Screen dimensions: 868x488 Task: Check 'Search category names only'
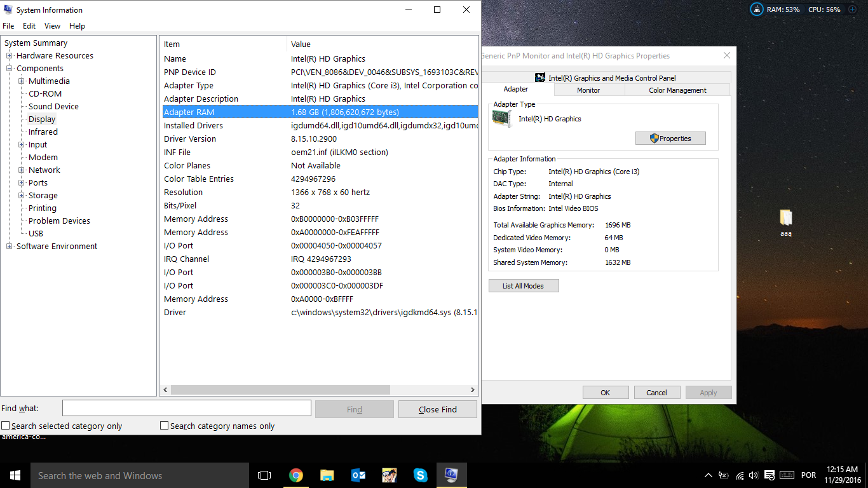[x=165, y=426]
